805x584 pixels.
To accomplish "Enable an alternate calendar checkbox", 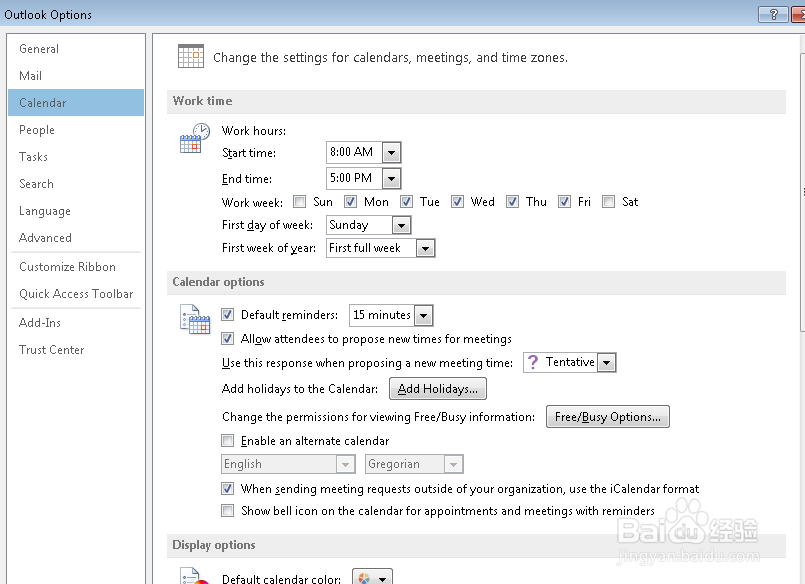I will pyautogui.click(x=227, y=441).
